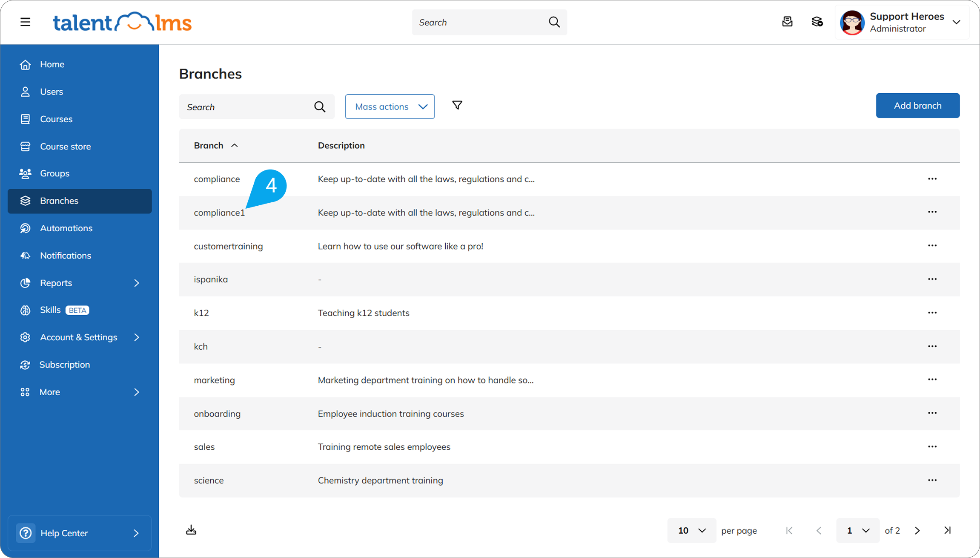
Task: Click the Description column header
Action: click(x=341, y=145)
